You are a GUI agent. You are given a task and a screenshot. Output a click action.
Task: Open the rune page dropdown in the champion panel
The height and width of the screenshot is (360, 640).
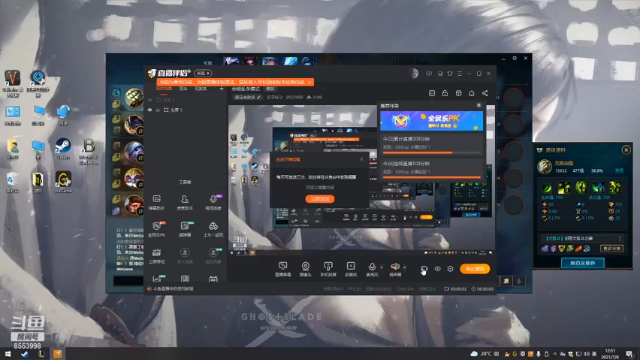click(x=583, y=238)
